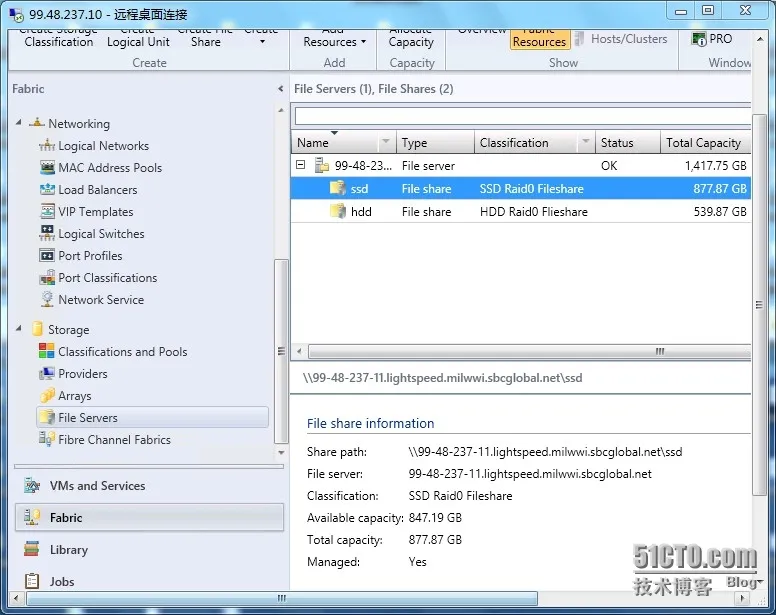Click the tree vertical scrollbar
Image resolution: width=776 pixels, height=615 pixels.
pos(281,351)
